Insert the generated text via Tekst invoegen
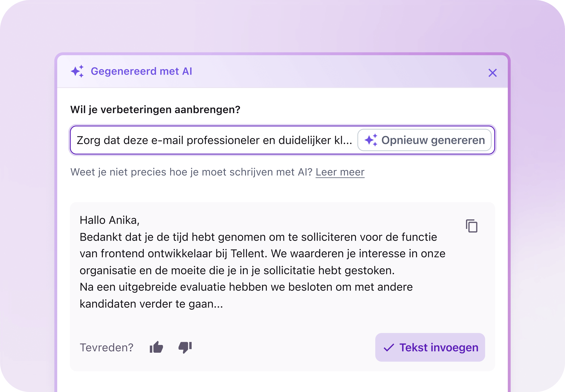Image resolution: width=565 pixels, height=392 pixels. [x=430, y=347]
